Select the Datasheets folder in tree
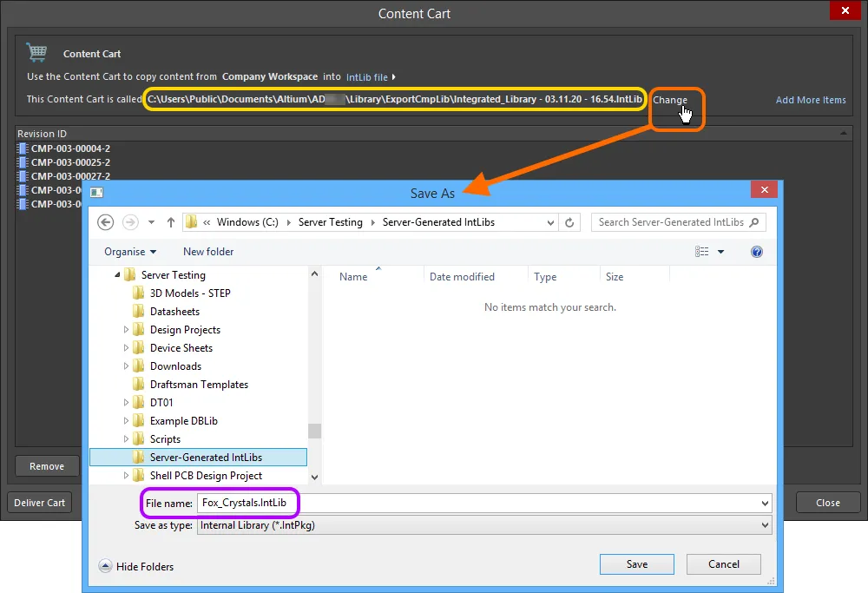868x593 pixels. click(x=174, y=312)
